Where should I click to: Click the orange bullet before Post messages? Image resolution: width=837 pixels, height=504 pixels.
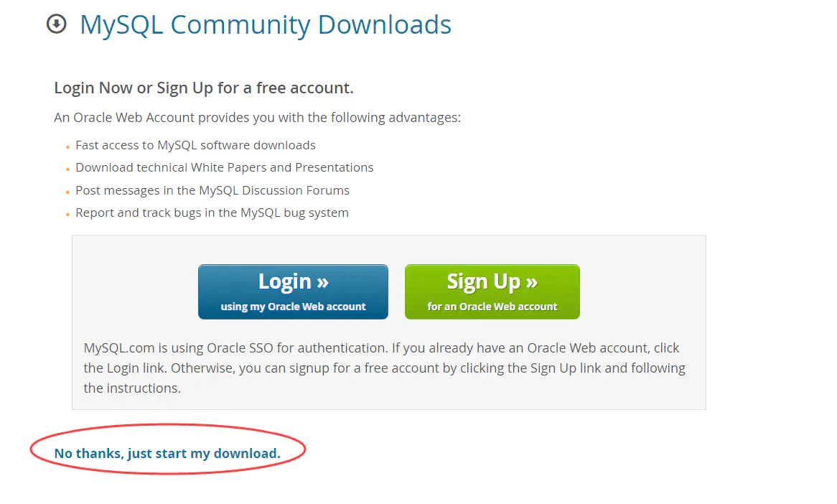click(x=67, y=192)
